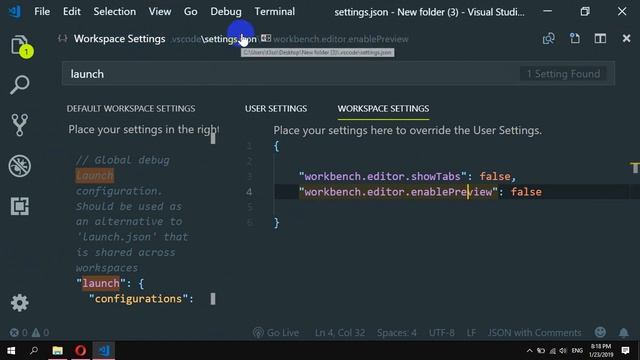The height and width of the screenshot is (360, 640).
Task: Open the View menu
Action: tap(160, 11)
